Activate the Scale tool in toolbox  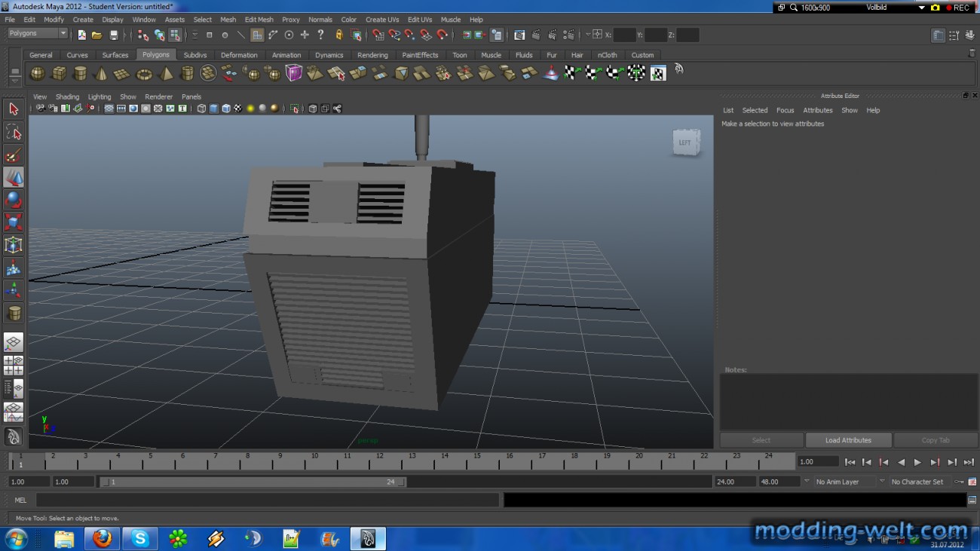[x=14, y=222]
